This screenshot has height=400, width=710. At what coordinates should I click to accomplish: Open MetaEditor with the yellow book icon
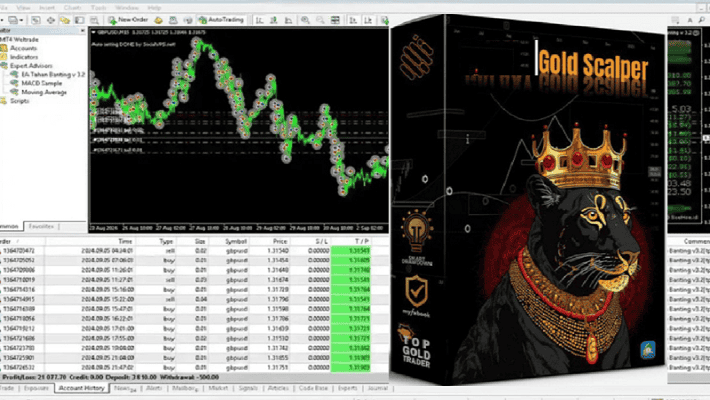point(158,20)
